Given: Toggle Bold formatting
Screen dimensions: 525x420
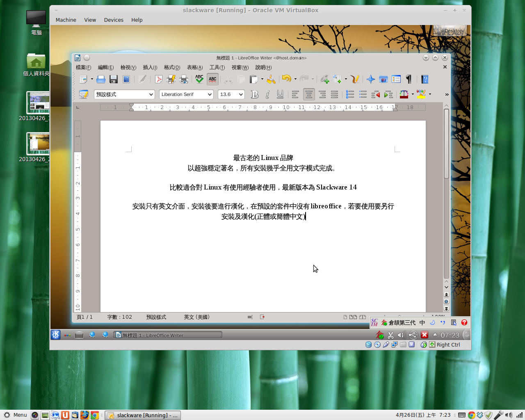Looking at the screenshot, I should pos(255,94).
